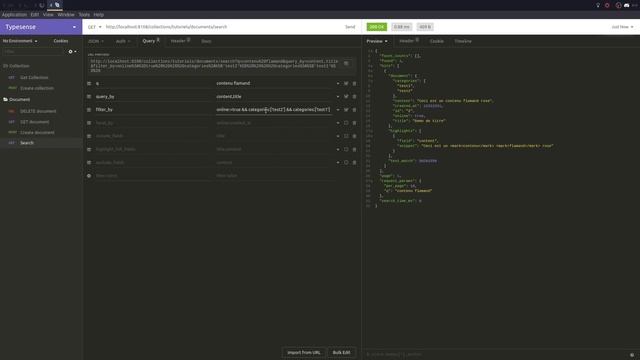
Task: Open the View menu
Action: coord(48,15)
